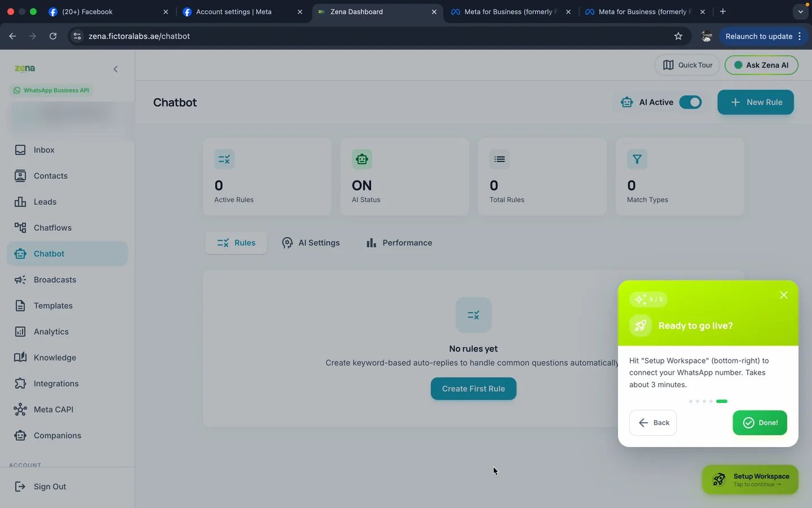Open the browser tab list dropdown

(x=800, y=11)
